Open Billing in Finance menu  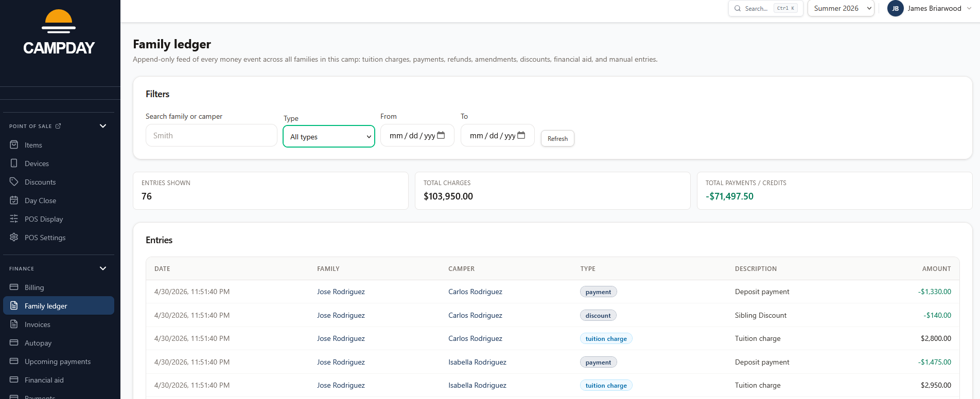tap(59, 287)
